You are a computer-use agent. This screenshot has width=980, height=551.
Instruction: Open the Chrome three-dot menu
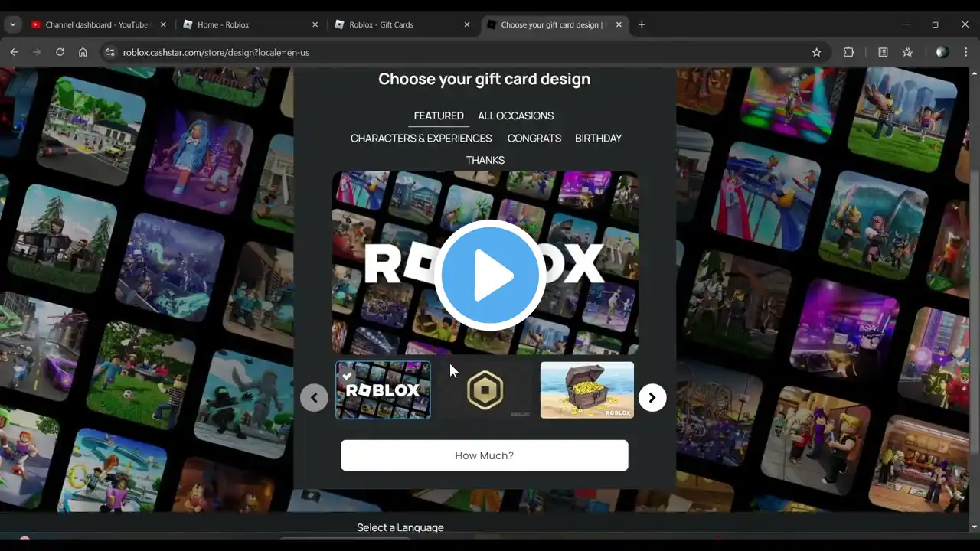coord(966,52)
